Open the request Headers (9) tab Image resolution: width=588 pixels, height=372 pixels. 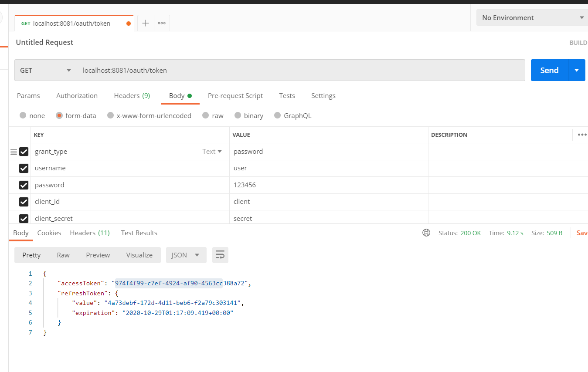(132, 95)
